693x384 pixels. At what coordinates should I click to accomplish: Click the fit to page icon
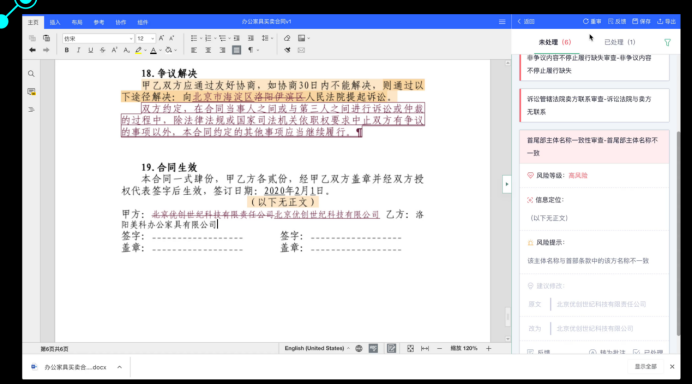point(410,348)
